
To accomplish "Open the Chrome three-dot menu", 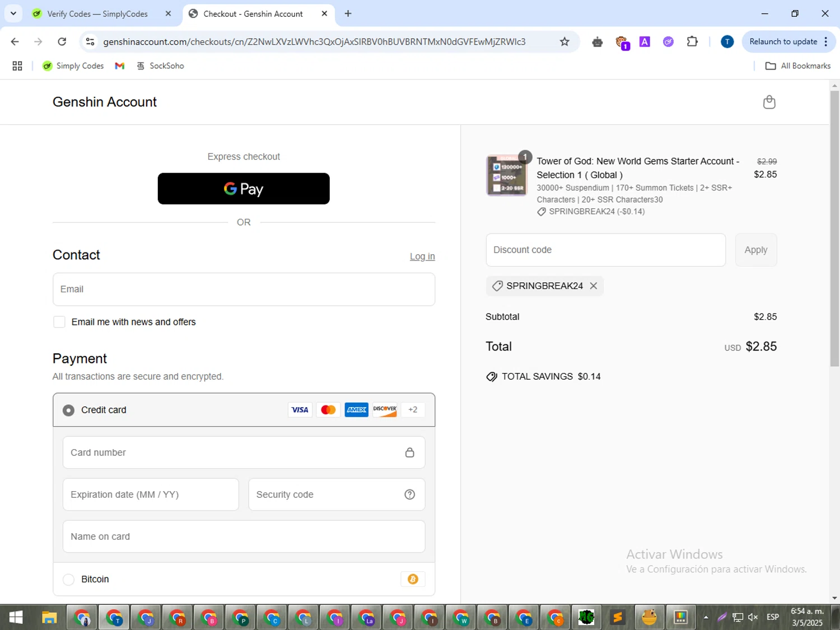I will [825, 41].
